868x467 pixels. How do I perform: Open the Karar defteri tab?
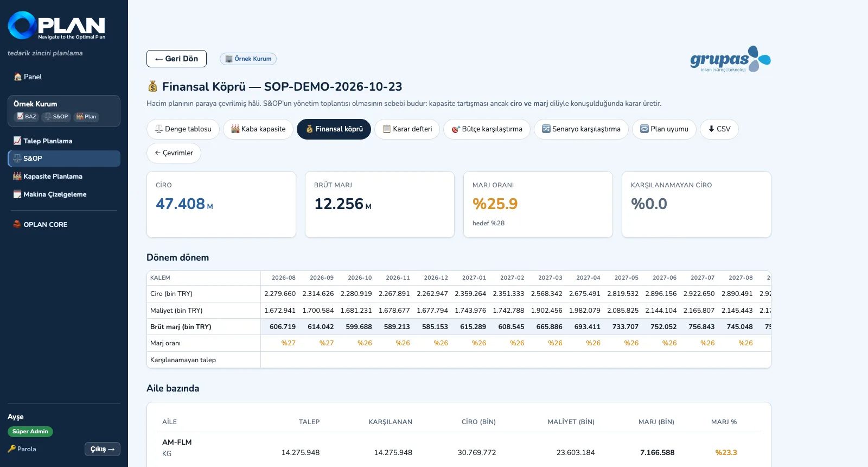pos(407,129)
